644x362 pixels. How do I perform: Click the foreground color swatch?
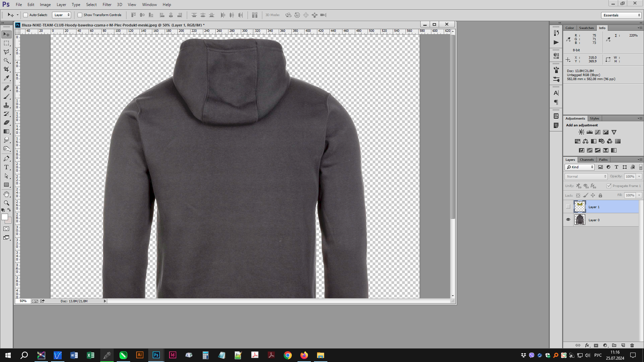tap(5, 217)
